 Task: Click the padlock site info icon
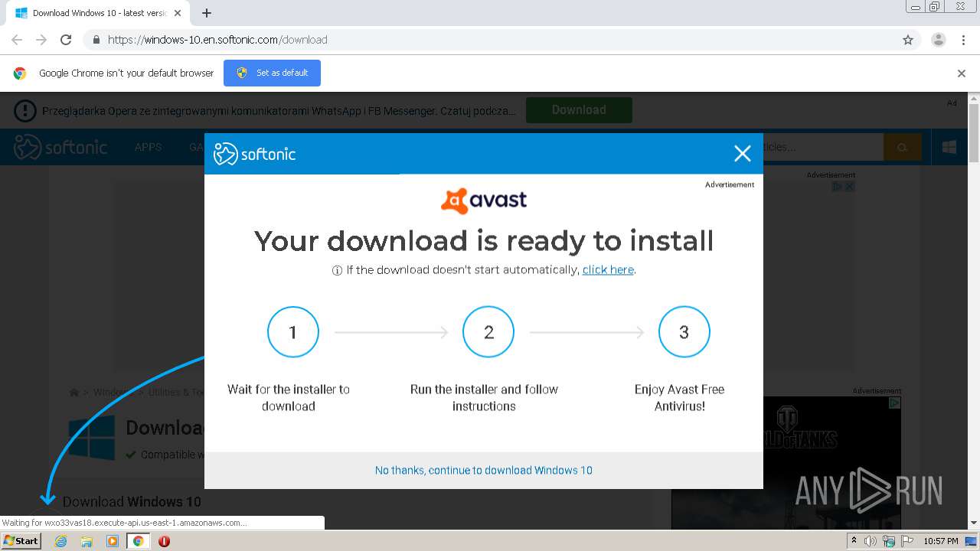[96, 40]
